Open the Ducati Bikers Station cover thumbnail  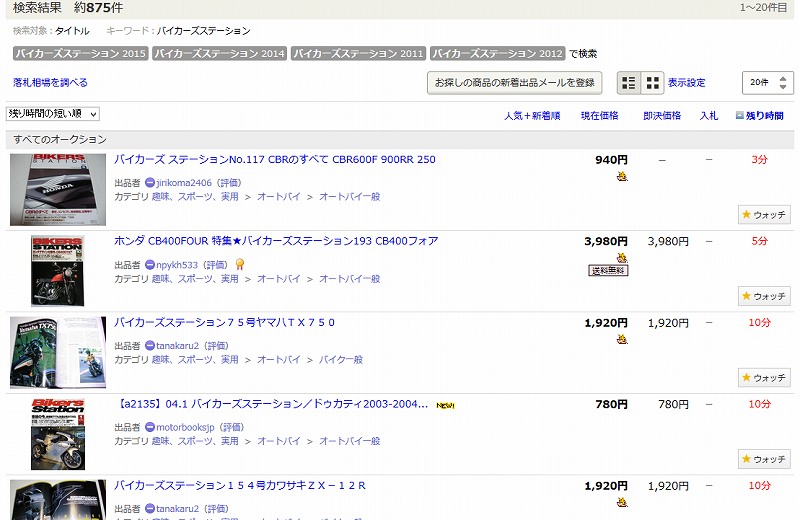point(58,434)
